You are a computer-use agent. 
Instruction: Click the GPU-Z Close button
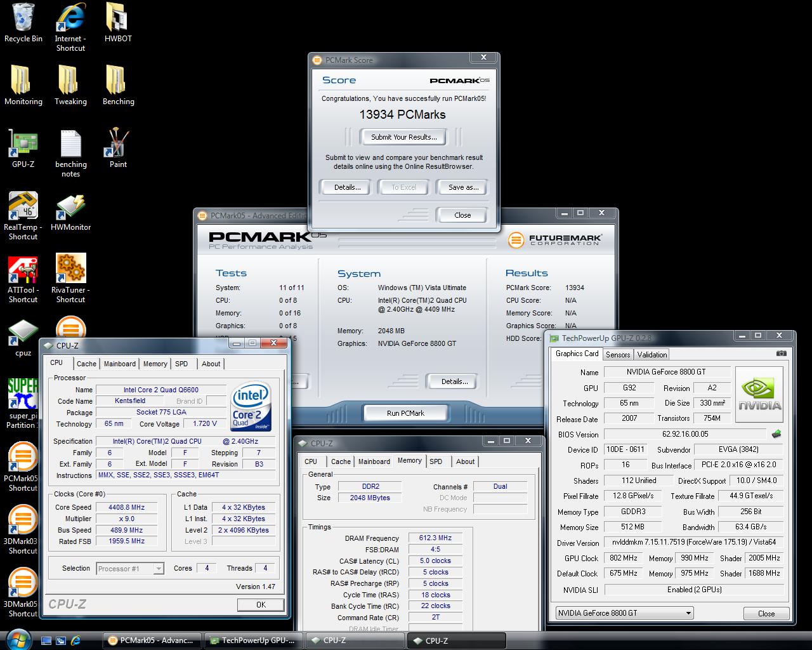(x=766, y=613)
